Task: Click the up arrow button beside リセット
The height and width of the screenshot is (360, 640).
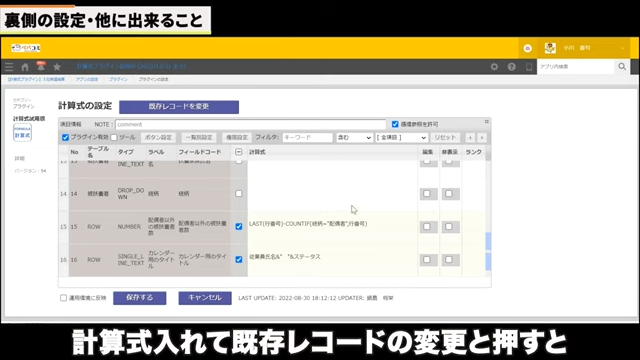Action: coord(470,138)
